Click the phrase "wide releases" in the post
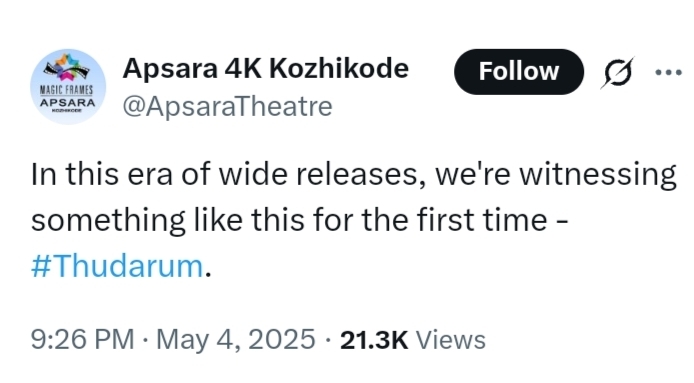Viewport: 694px width, 383px height. click(318, 174)
